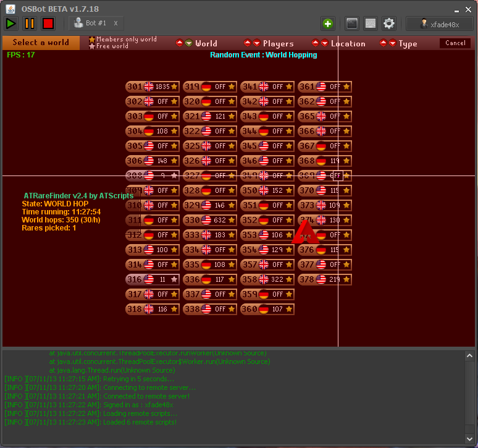Sort Type ascending with the up arrow
478x448 pixels.
tap(383, 43)
